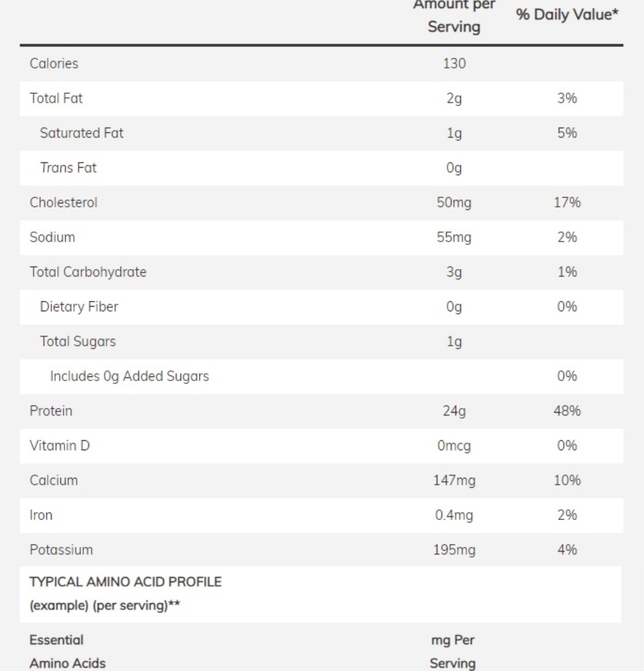Click the Includes 0g Added Sugars text
The height and width of the screenshot is (671, 644).
coord(129,376)
